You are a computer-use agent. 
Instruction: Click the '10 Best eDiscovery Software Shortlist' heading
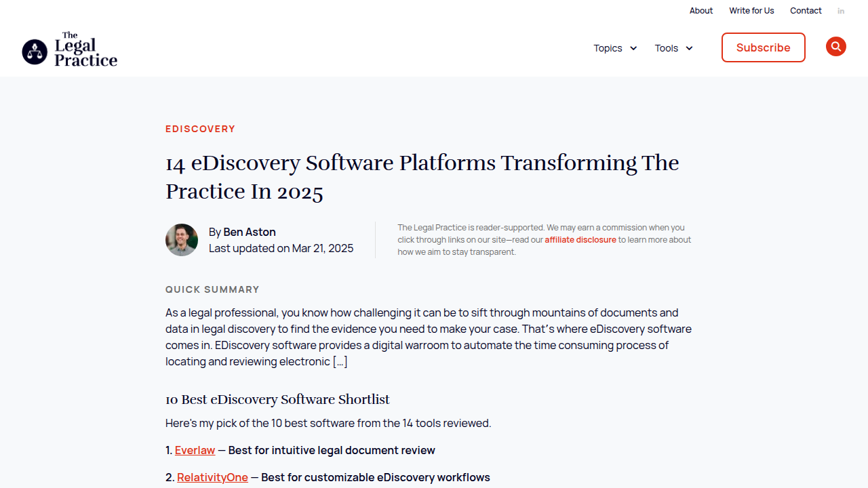tap(277, 399)
